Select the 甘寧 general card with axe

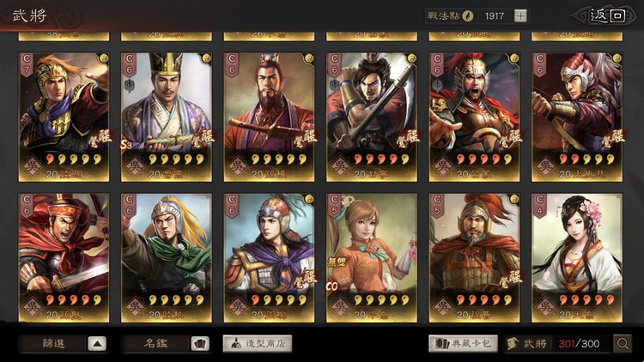(372, 117)
